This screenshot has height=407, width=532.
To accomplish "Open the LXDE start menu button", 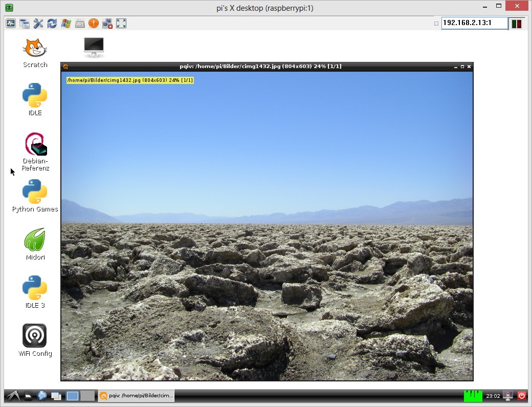I will [12, 396].
